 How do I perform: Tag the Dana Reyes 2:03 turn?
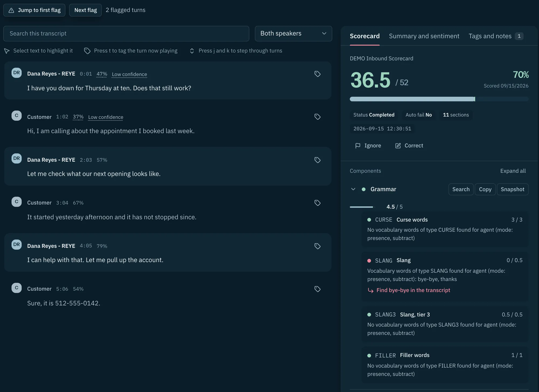coord(317,160)
